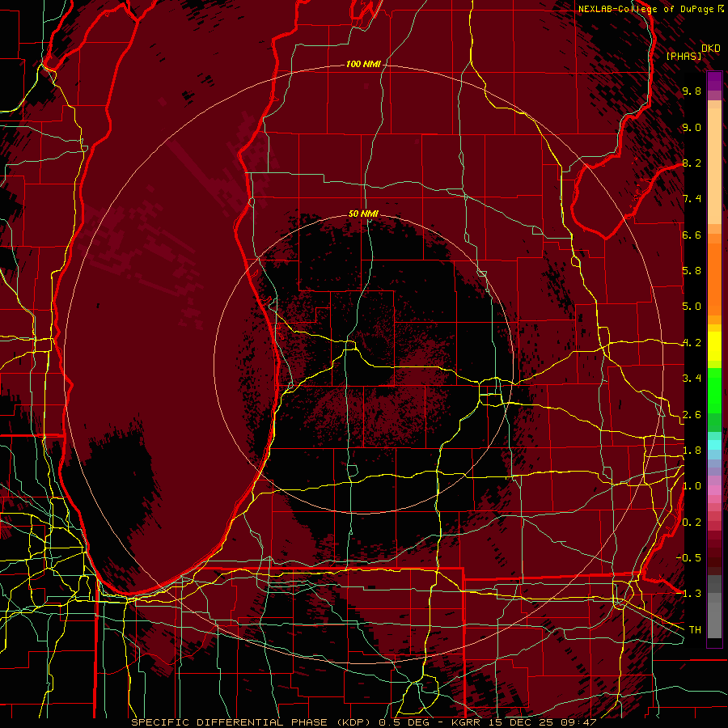Click the 5.0 value on the color scale
Image resolution: width=728 pixels, height=728 pixels.
[x=692, y=307]
